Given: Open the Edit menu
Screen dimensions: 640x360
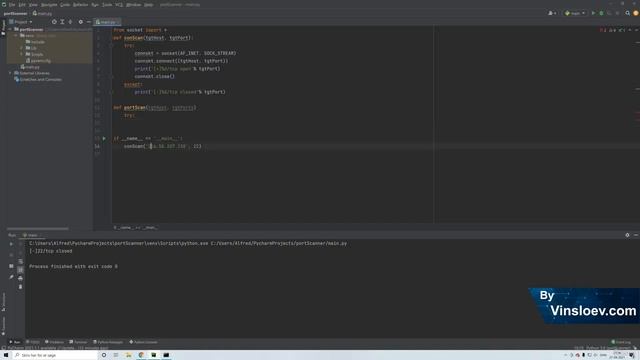Looking at the screenshot, I should coord(22,4).
